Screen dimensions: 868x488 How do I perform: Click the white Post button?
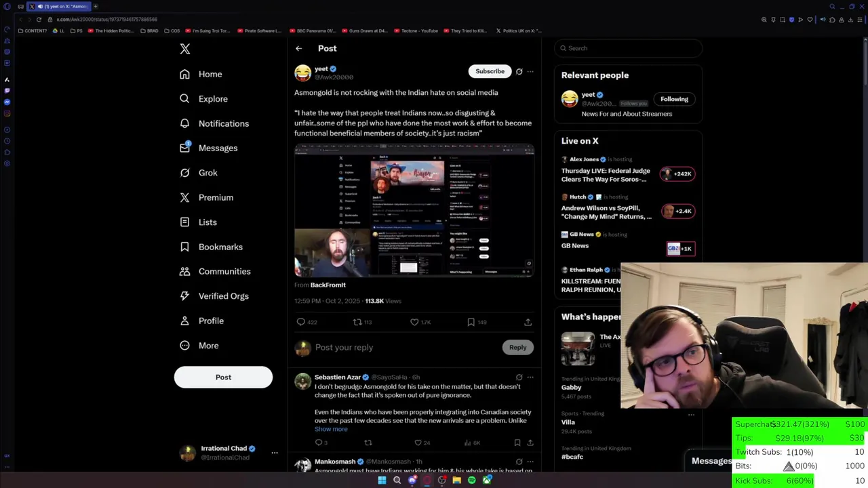[223, 377]
